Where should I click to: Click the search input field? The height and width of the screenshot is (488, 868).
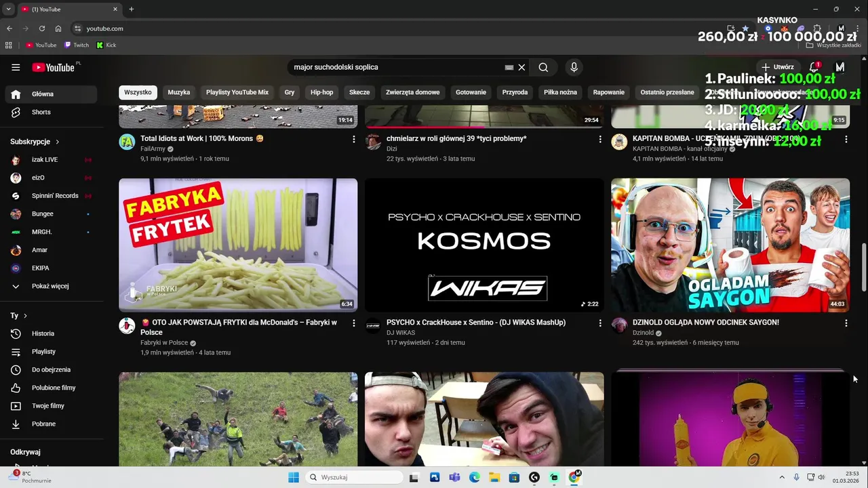point(397,67)
